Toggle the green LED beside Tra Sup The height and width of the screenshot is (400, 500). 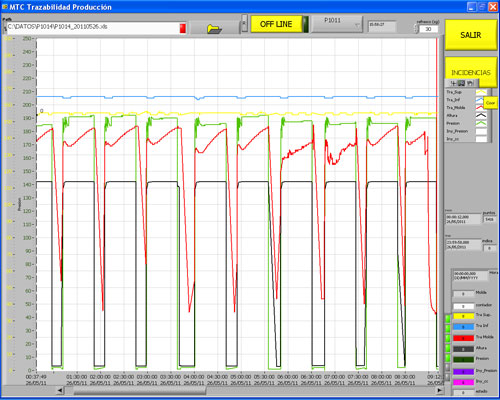pos(448,319)
